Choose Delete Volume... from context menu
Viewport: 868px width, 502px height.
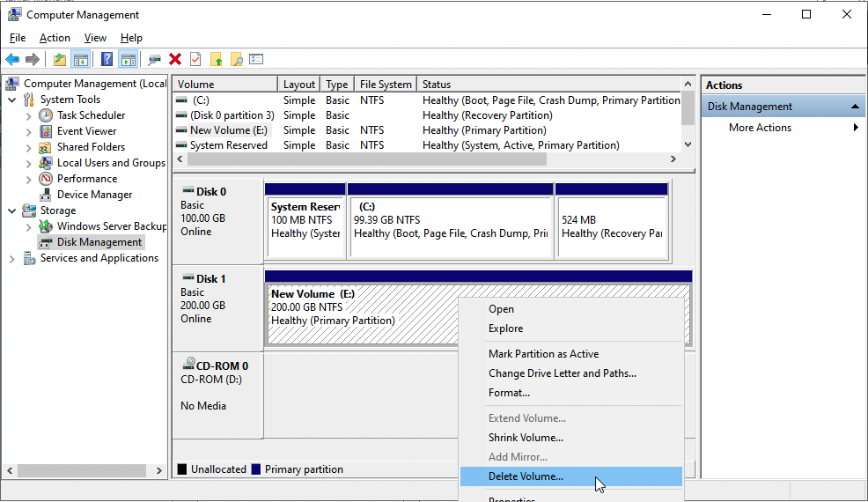[571, 476]
